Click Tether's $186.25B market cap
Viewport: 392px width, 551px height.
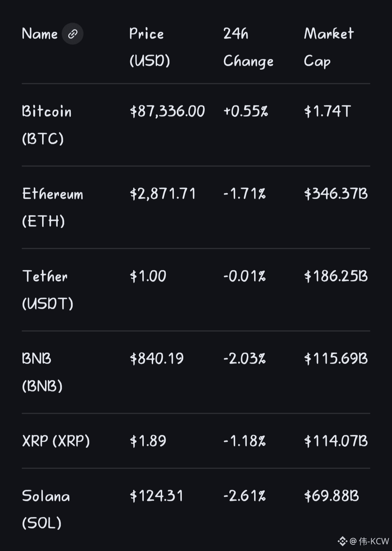[336, 276]
